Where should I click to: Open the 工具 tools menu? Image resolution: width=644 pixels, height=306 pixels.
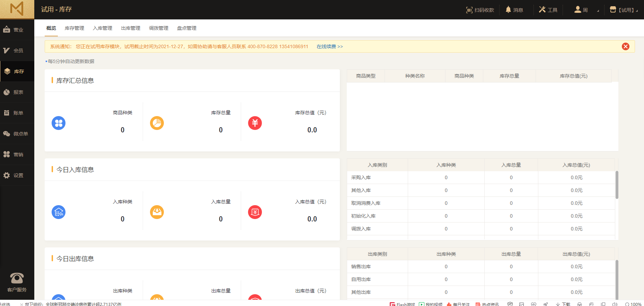tap(548, 10)
